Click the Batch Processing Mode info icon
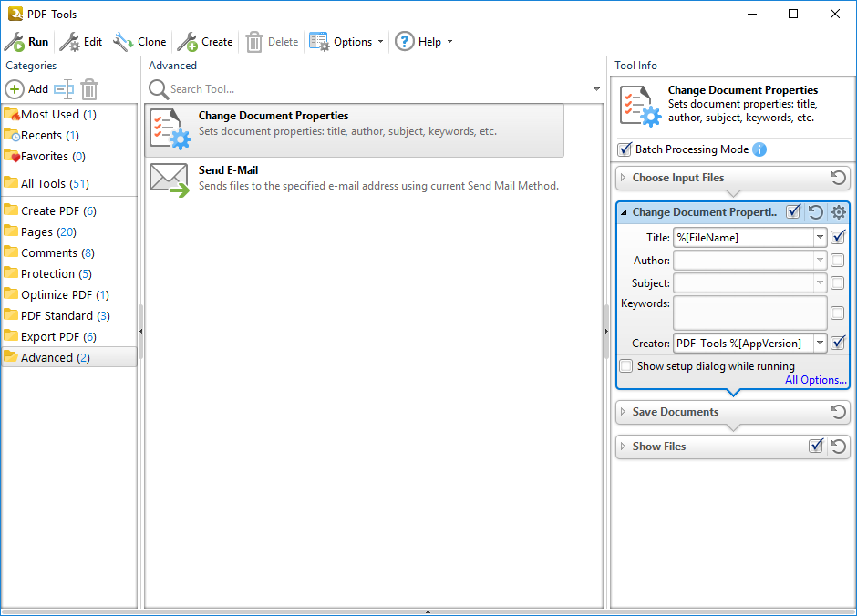 pos(759,149)
